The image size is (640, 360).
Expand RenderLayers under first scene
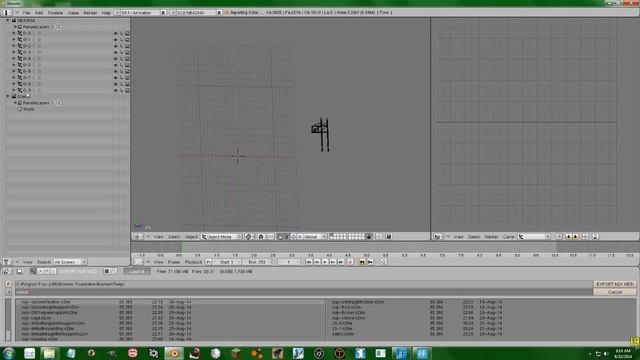tap(15, 27)
